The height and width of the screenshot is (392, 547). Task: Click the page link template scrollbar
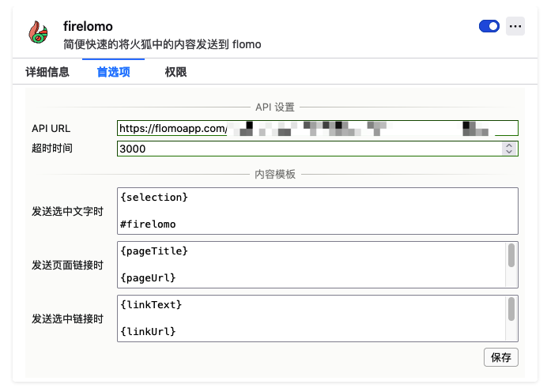coord(511,256)
